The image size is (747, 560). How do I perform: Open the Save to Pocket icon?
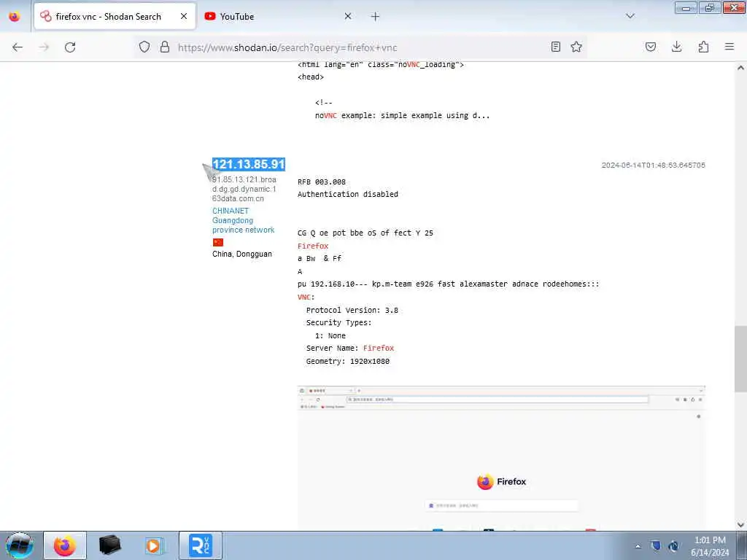point(651,47)
